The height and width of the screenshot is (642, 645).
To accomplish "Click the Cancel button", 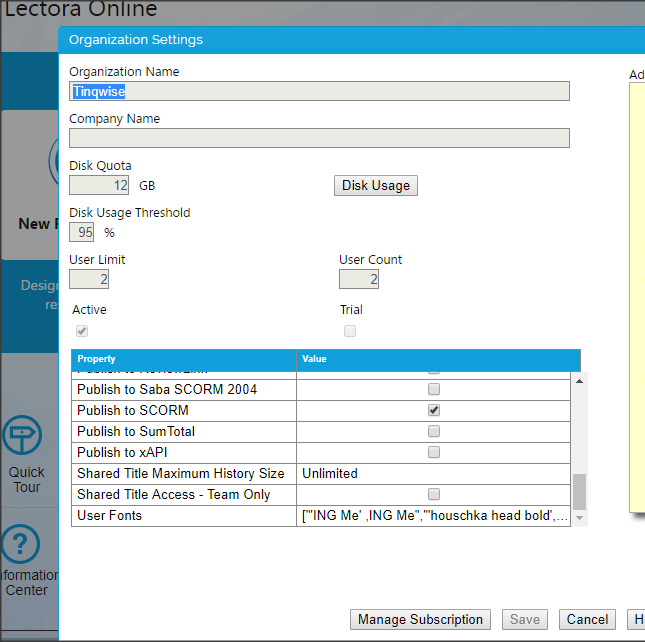I will pyautogui.click(x=587, y=619).
